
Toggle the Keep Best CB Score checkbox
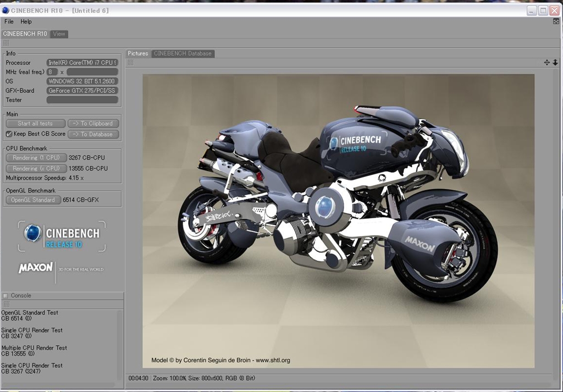pyautogui.click(x=9, y=134)
